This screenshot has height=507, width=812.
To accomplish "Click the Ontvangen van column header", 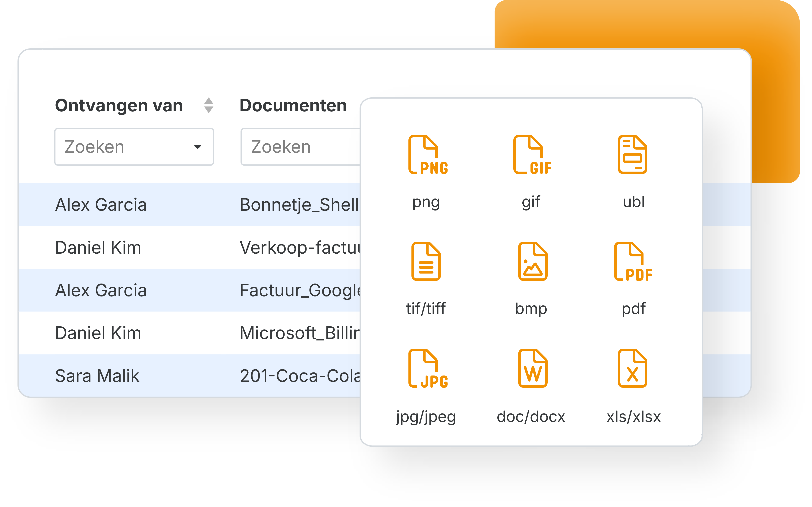I will 119,106.
